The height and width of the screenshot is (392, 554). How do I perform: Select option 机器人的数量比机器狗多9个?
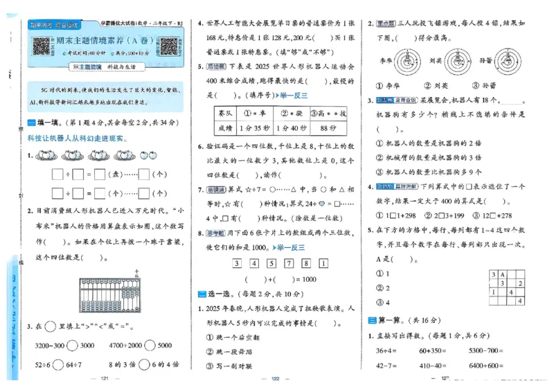pos(429,172)
